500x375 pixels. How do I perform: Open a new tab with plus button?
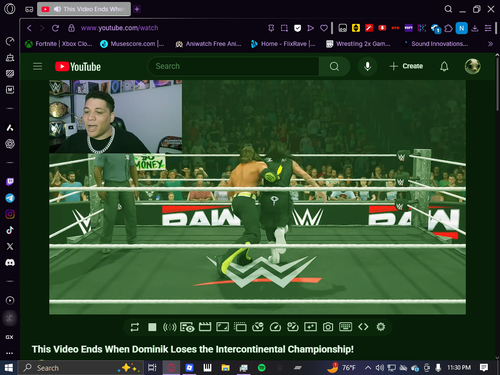click(x=137, y=9)
